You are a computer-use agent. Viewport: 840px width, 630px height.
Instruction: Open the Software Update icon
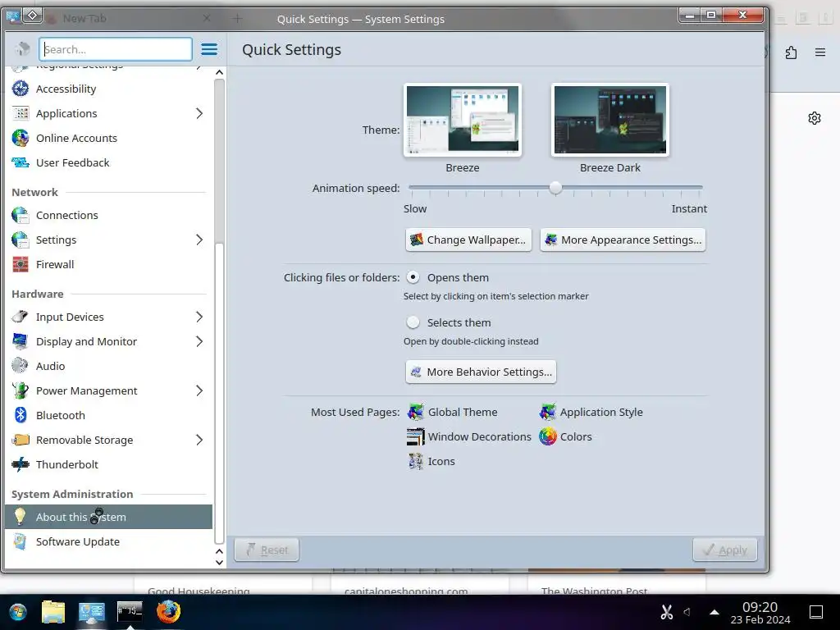21,542
